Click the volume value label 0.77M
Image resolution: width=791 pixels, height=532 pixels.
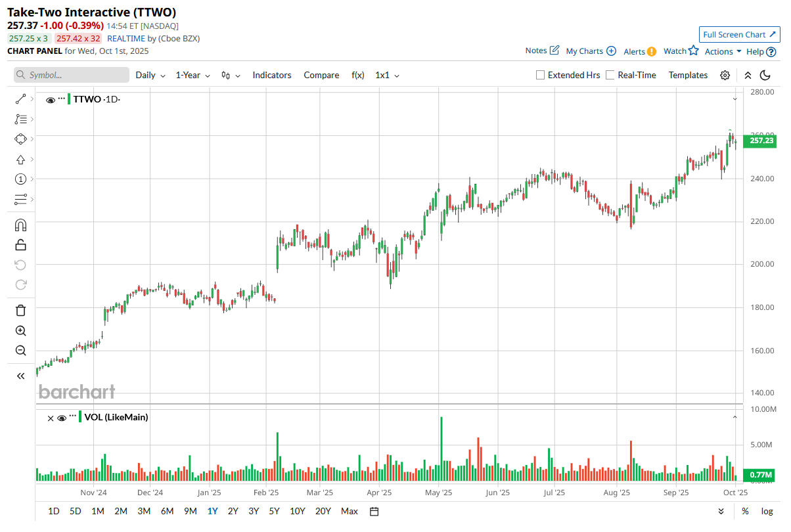tap(760, 474)
